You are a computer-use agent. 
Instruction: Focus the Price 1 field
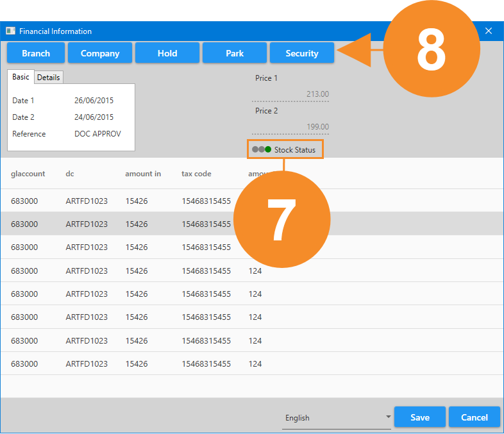[290, 94]
